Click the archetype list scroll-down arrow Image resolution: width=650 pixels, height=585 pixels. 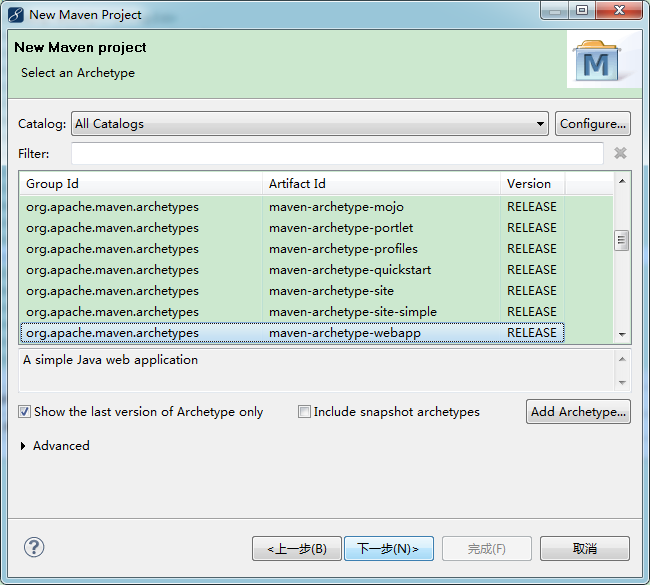point(622,334)
